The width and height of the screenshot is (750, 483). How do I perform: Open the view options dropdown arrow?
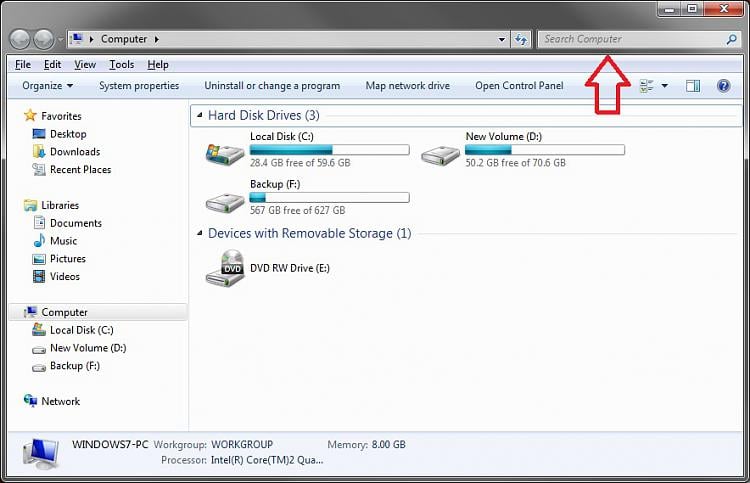coord(664,86)
